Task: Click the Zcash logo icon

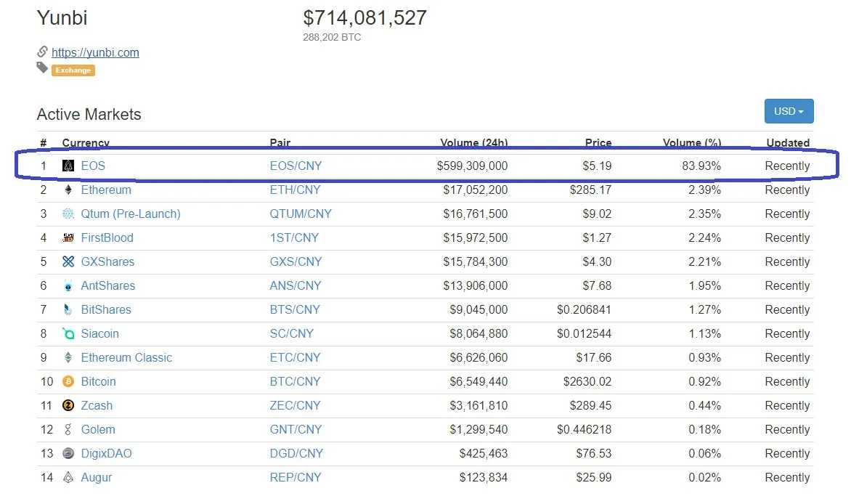Action: (68, 405)
